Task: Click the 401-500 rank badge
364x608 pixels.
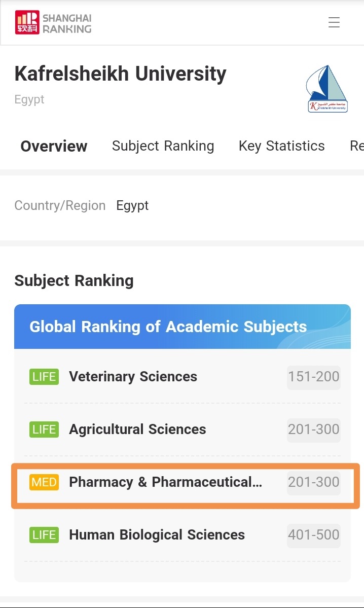Action: coord(313,535)
